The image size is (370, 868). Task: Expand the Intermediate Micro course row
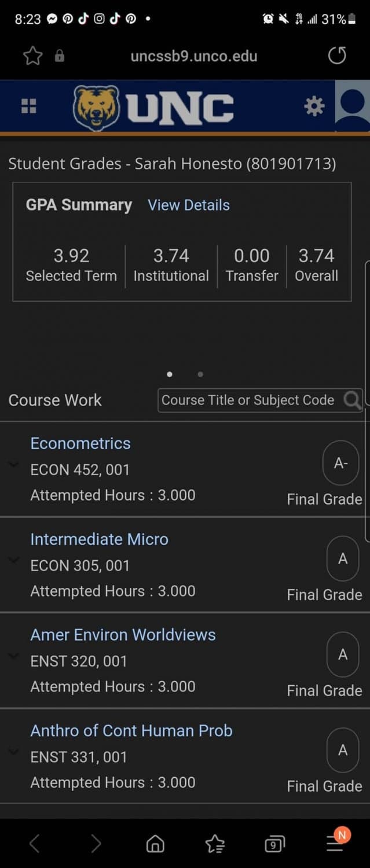pyautogui.click(x=14, y=560)
